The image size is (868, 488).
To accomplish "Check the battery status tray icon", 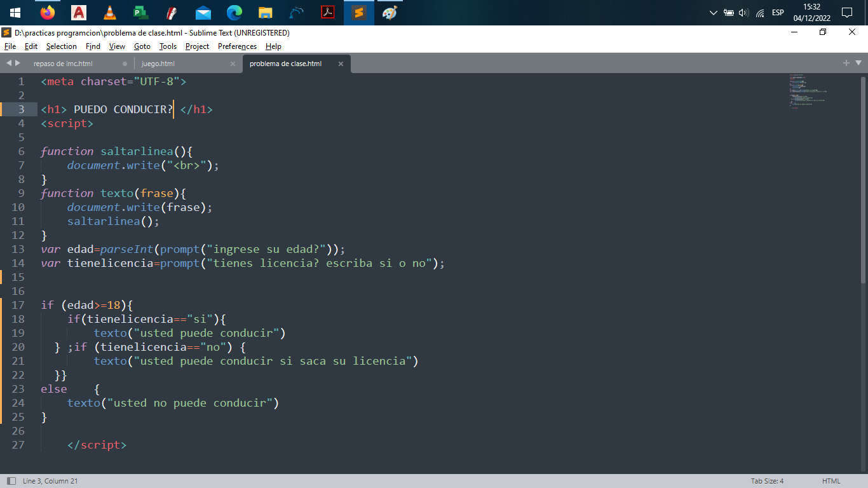I will point(729,13).
